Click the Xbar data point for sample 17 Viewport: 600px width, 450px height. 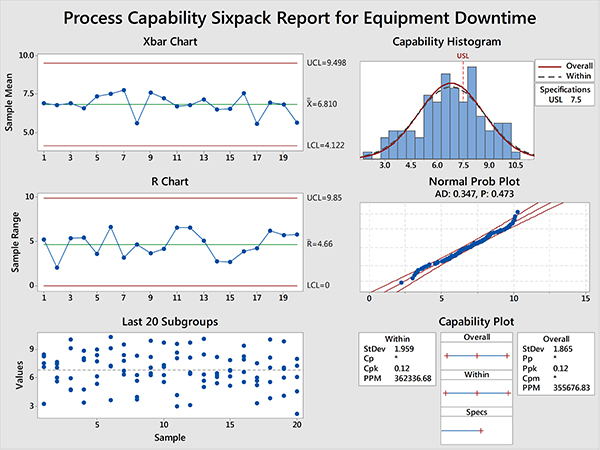pos(257,124)
